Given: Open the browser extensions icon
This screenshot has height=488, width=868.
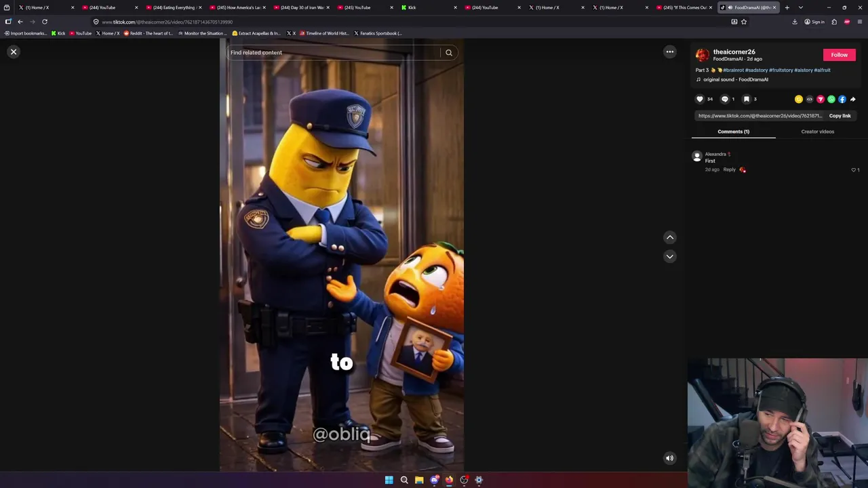Looking at the screenshot, I should [834, 22].
